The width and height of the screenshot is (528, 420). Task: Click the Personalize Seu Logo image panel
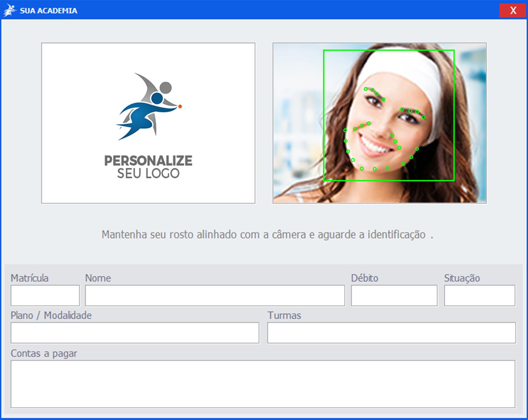(148, 123)
